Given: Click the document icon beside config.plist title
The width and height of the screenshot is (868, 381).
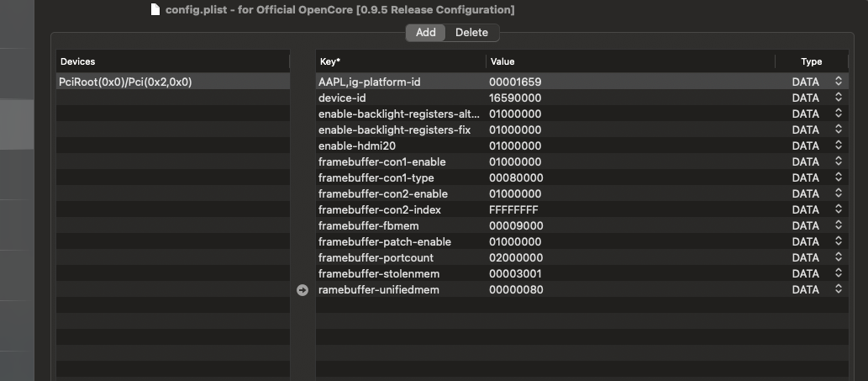Looking at the screenshot, I should tap(155, 10).
